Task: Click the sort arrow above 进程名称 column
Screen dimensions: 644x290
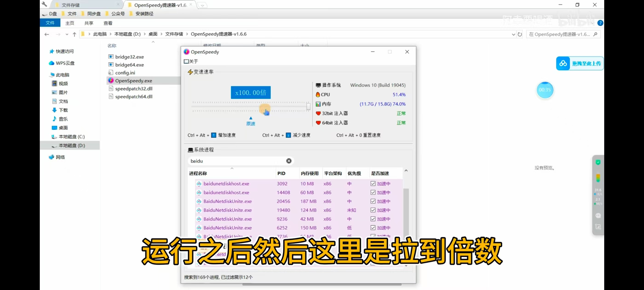Action: click(232, 169)
